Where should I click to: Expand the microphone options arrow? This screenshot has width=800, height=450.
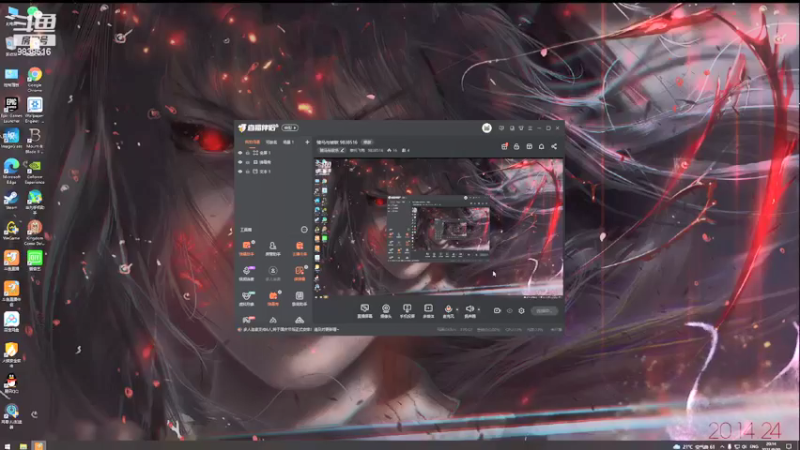[457, 309]
